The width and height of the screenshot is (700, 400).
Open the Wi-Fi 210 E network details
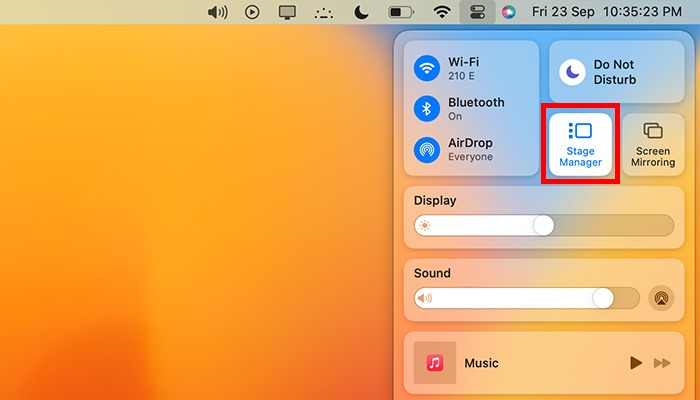click(463, 68)
